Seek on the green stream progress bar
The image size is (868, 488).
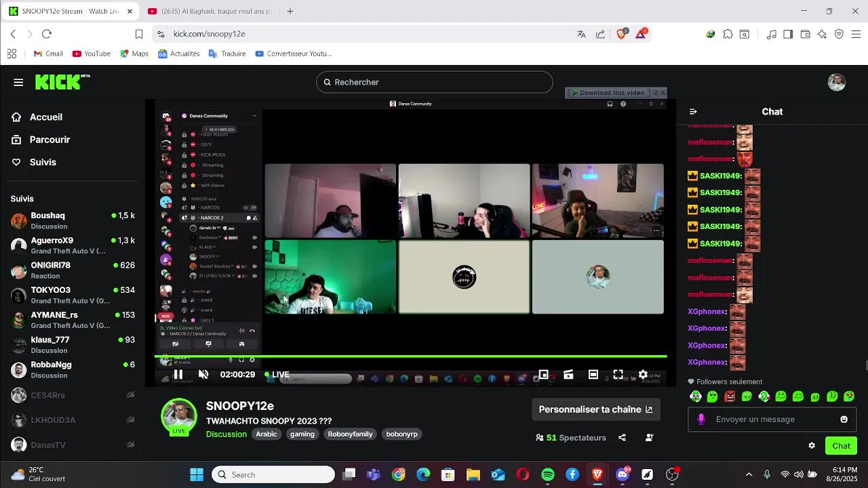pos(411,356)
